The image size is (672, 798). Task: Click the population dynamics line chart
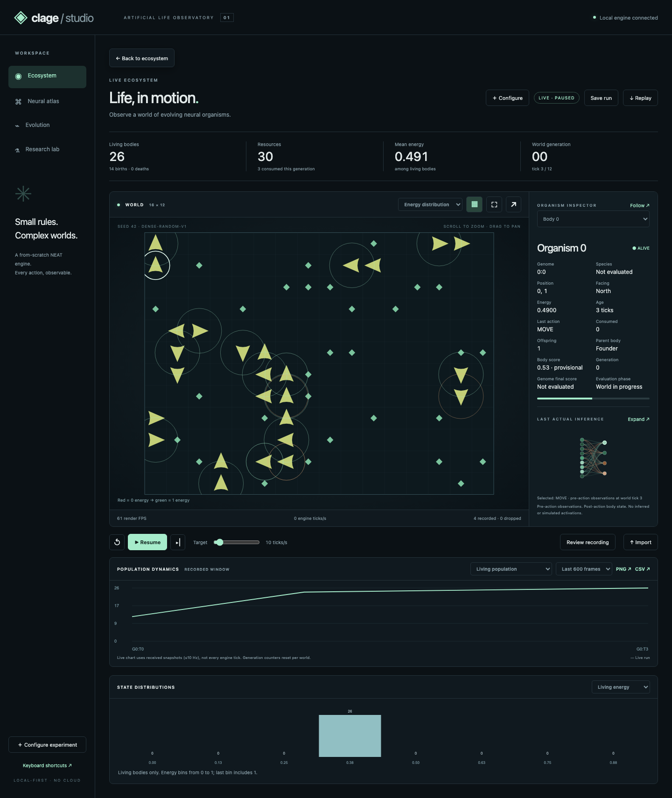(x=390, y=615)
